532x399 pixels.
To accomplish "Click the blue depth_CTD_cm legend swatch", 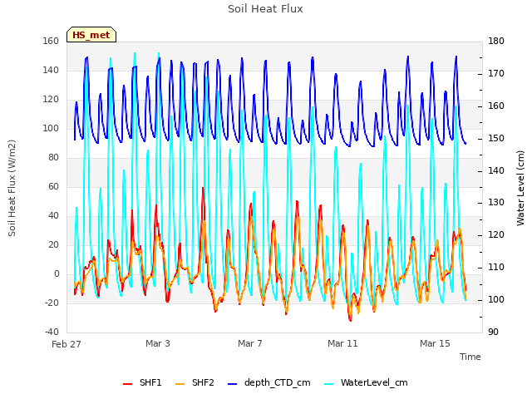I will pos(233,384).
